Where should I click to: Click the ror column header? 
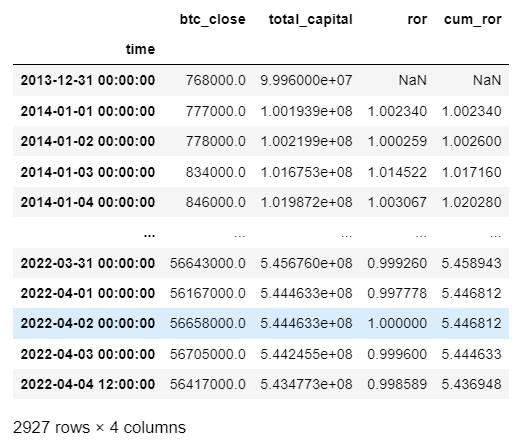[417, 19]
